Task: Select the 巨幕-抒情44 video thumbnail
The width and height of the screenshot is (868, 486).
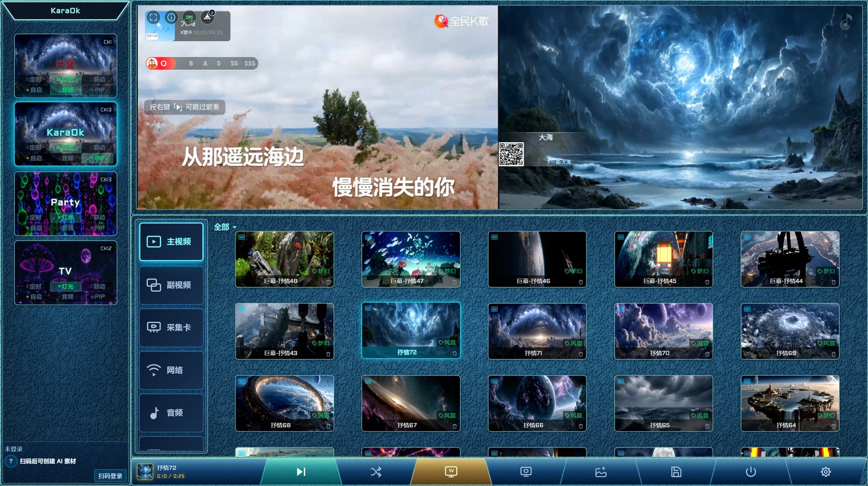Action: pos(790,259)
